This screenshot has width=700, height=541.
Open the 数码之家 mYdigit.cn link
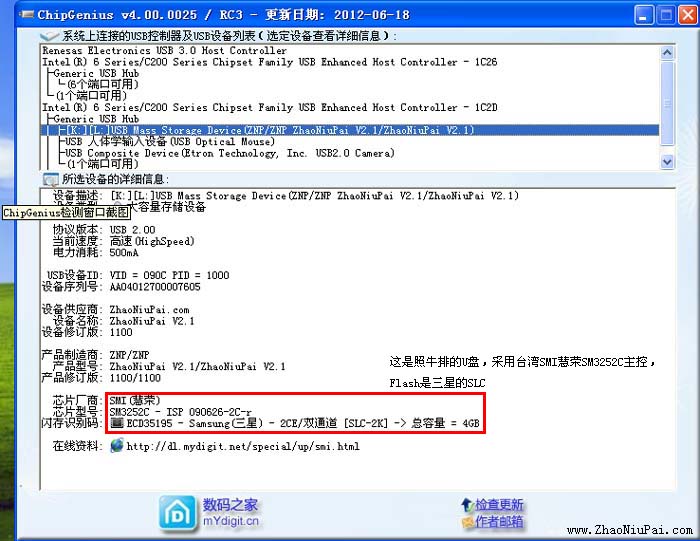click(x=231, y=512)
